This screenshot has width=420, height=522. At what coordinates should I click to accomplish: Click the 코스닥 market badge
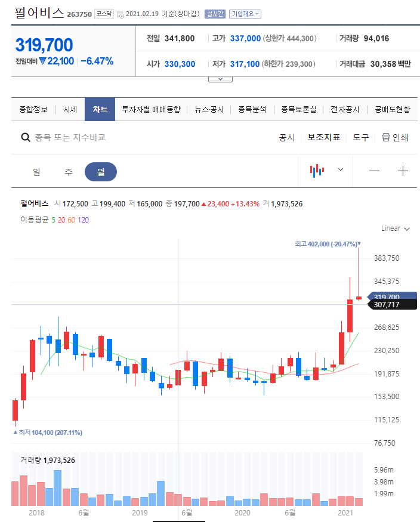(x=104, y=14)
